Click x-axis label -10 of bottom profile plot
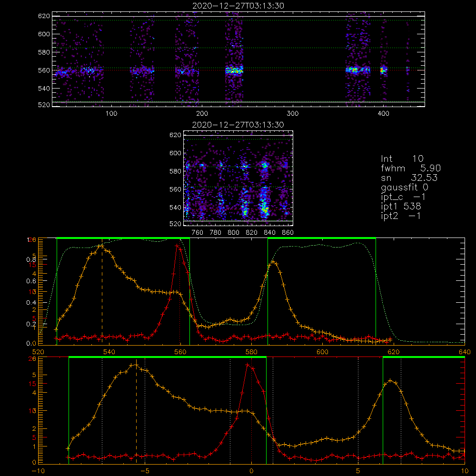 [x=38, y=471]
